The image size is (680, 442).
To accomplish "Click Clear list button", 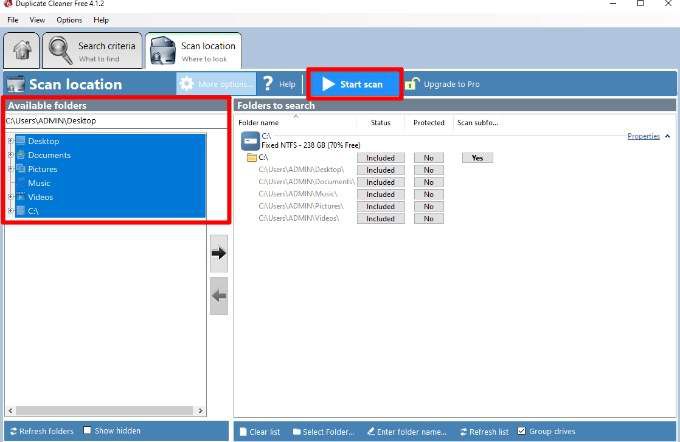I will pyautogui.click(x=260, y=432).
